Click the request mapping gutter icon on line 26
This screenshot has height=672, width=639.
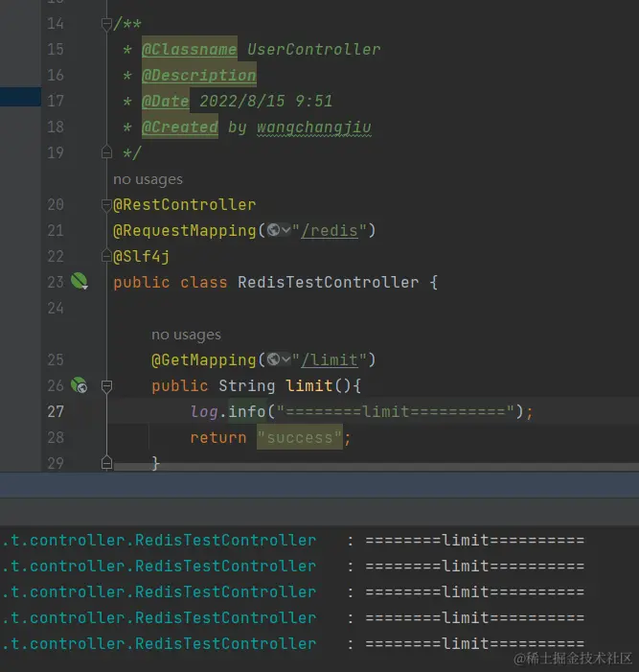pos(80,385)
